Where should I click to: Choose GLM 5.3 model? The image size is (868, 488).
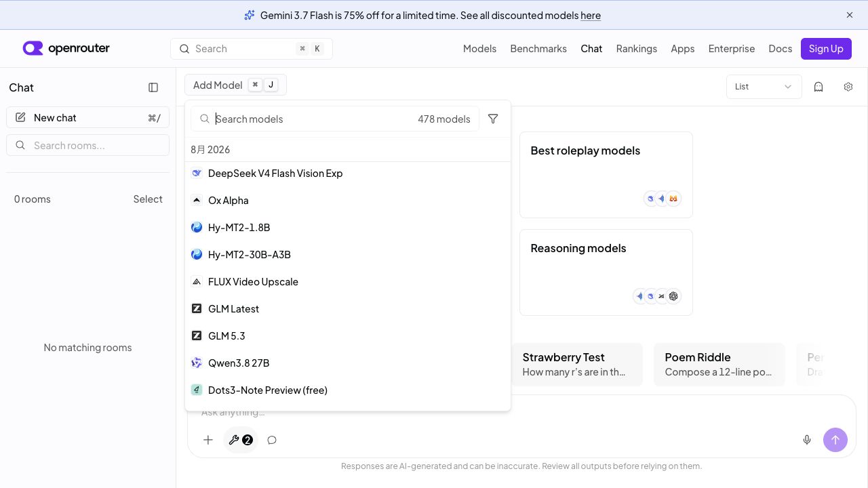click(347, 335)
